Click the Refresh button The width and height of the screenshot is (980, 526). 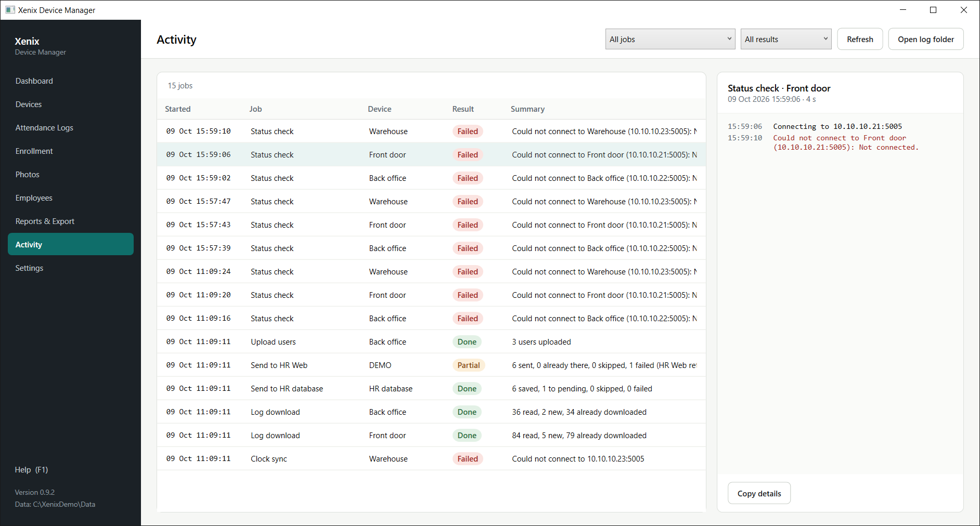pyautogui.click(x=860, y=39)
